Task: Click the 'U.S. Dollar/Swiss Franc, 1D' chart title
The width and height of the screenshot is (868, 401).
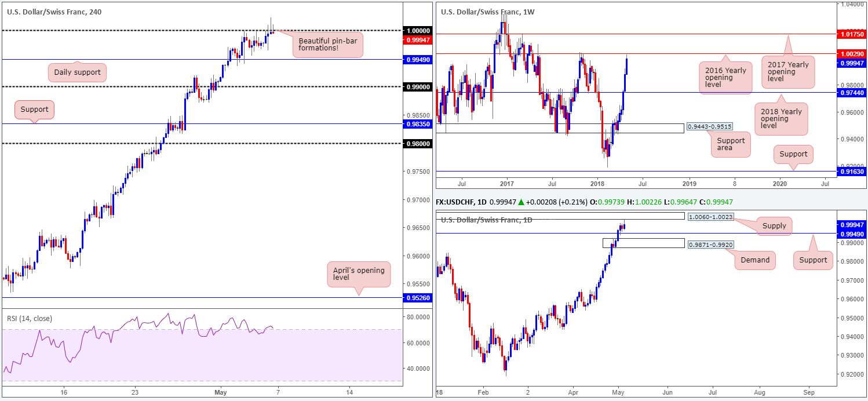Action: tap(486, 220)
